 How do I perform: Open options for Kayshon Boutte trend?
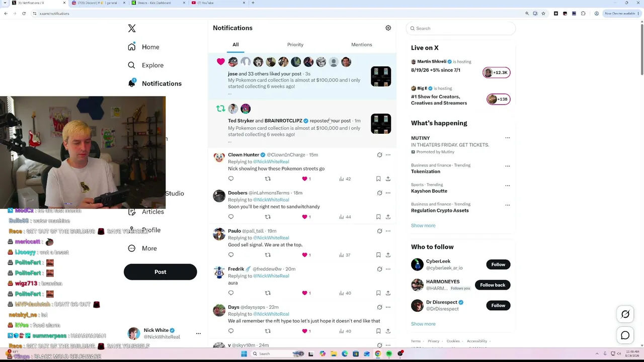[507, 186]
